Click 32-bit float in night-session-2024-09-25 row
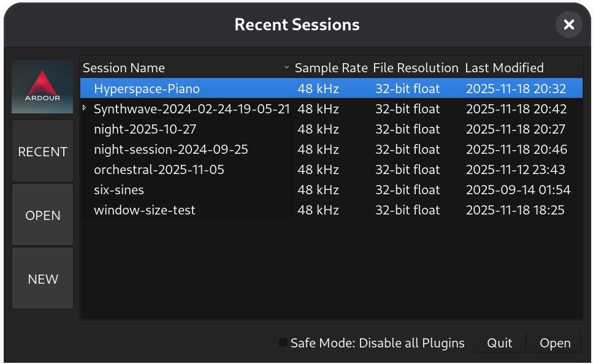 407,150
